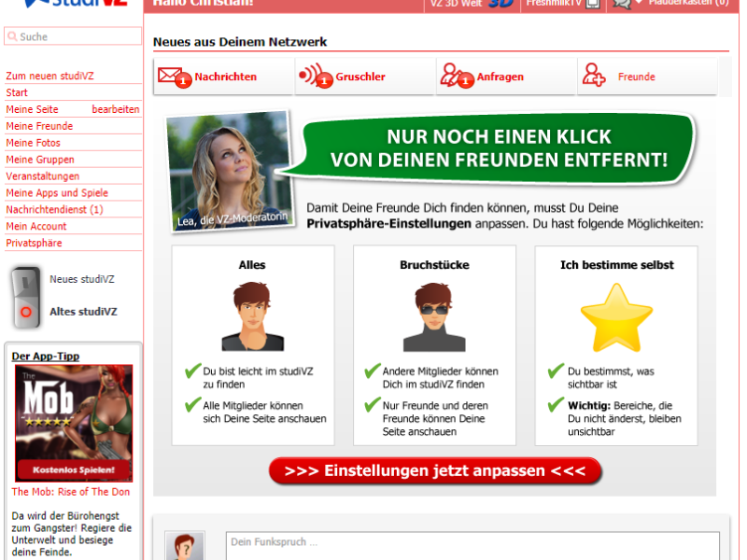Viewport: 747px width, 560px height.
Task: Click the Suche search field
Action: pyautogui.click(x=73, y=36)
